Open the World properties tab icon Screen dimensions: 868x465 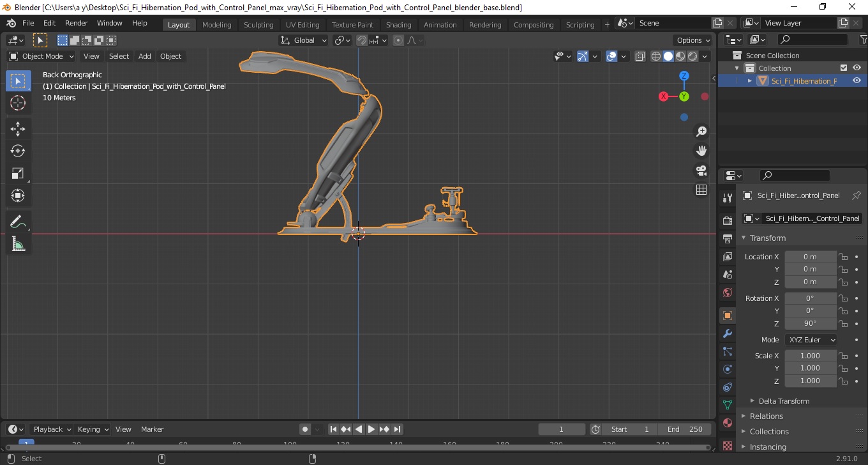[727, 293]
